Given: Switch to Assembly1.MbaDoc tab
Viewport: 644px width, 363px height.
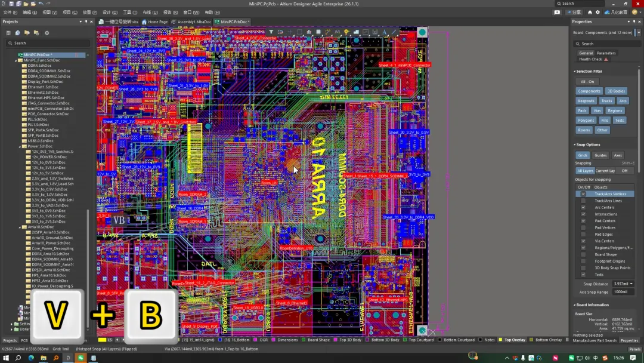Looking at the screenshot, I should pos(191,21).
